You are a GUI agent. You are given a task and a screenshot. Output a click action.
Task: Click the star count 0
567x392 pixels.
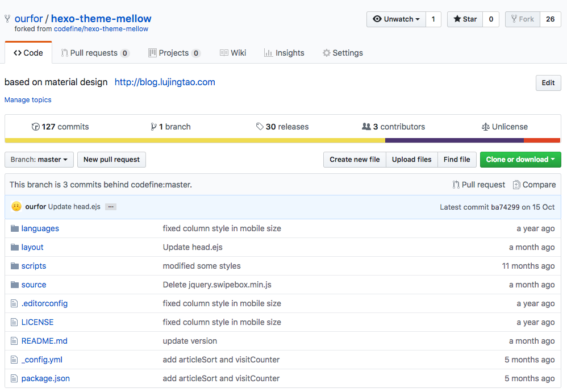pos(491,19)
